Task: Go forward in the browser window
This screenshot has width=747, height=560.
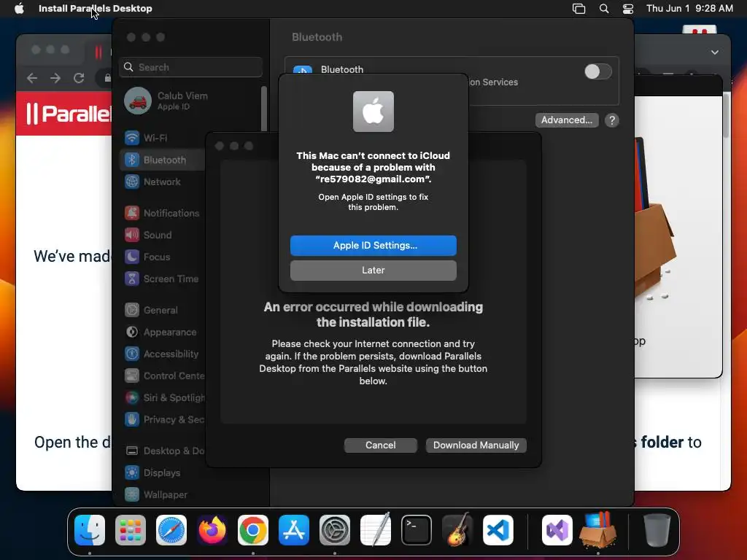Action: point(55,77)
